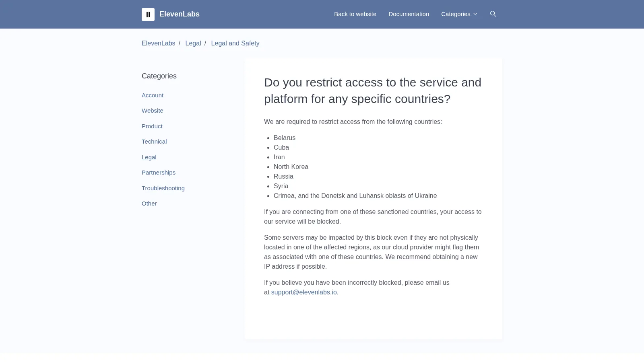The height and width of the screenshot is (362, 644).
Task: View the Troubleshooting category
Action: (x=163, y=188)
